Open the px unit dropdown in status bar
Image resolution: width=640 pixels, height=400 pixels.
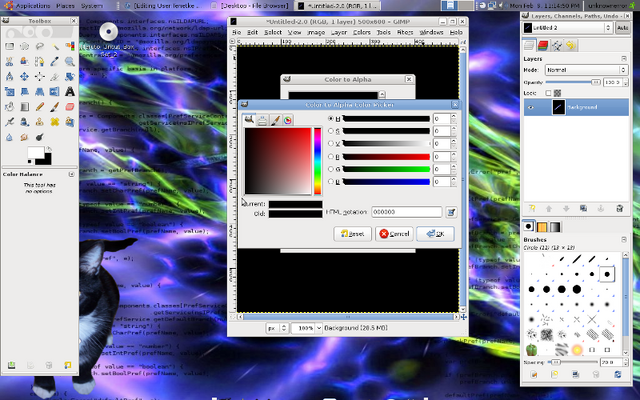[277, 328]
